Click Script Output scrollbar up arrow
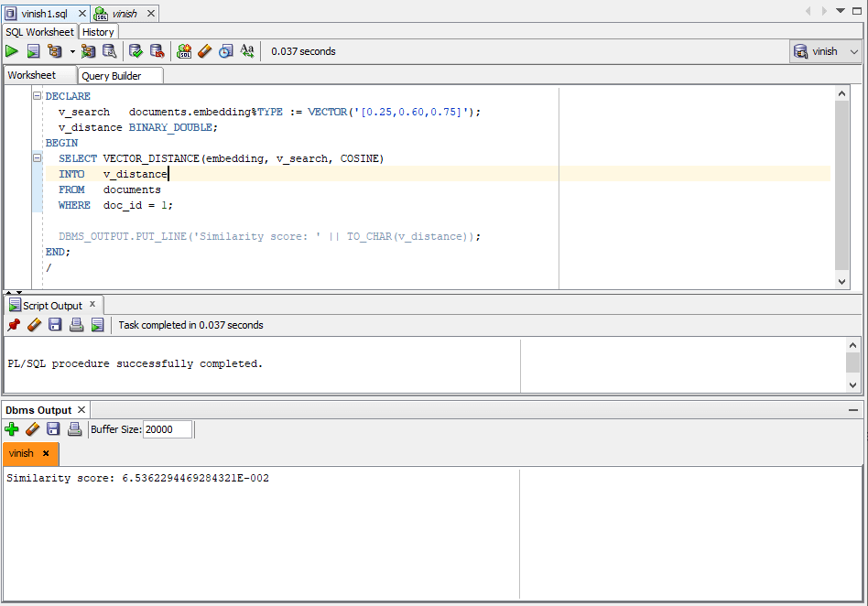 (852, 345)
